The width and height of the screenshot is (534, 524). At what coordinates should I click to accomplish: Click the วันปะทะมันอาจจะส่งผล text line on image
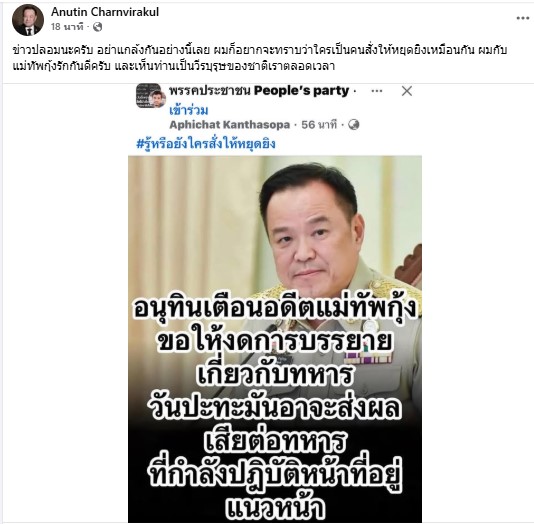point(274,408)
